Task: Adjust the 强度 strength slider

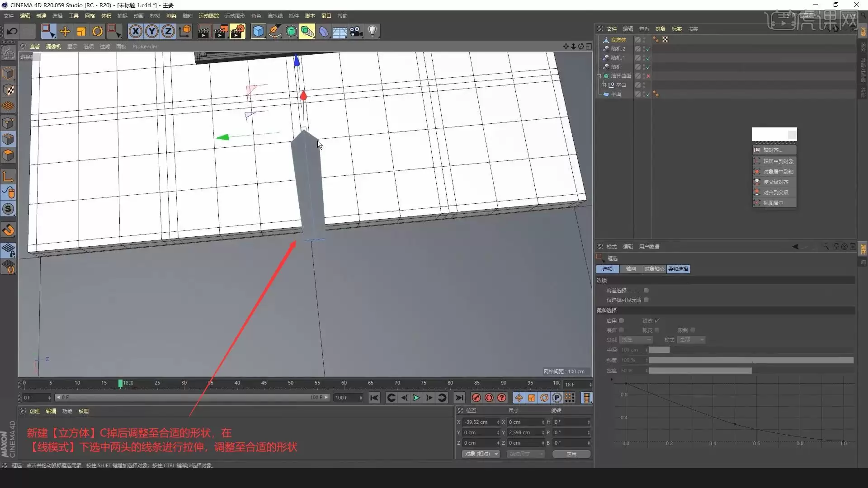Action: (751, 360)
